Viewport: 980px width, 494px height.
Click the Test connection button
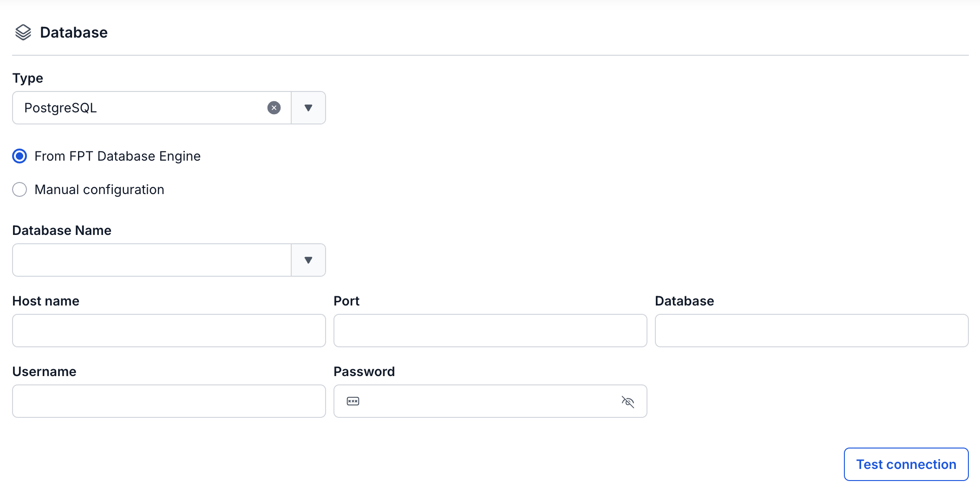click(x=906, y=464)
